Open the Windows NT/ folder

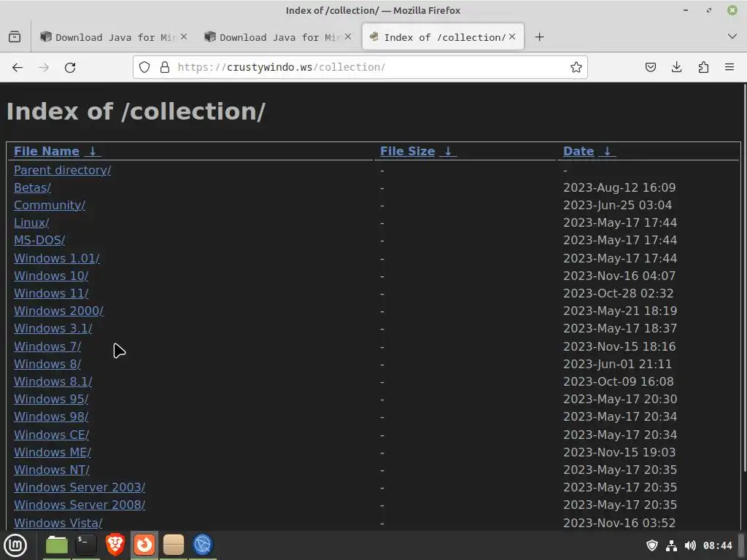pos(52,470)
